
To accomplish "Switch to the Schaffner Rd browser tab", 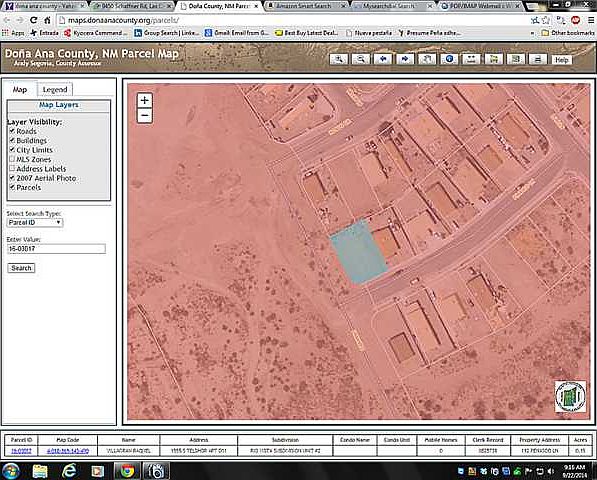I will [132, 6].
